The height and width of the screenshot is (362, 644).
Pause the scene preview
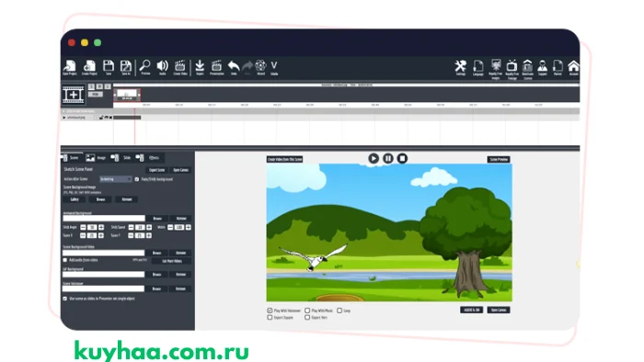(x=387, y=158)
